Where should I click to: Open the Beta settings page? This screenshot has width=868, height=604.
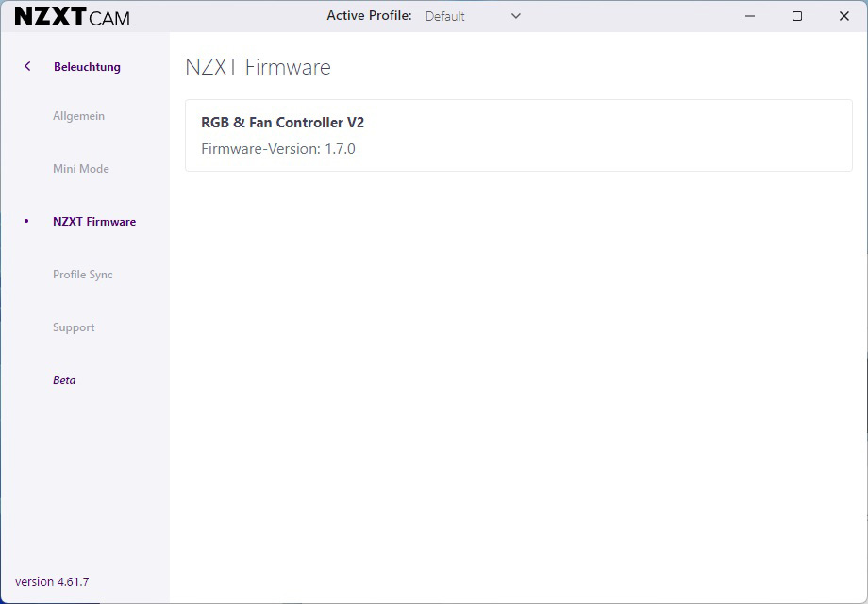[64, 380]
